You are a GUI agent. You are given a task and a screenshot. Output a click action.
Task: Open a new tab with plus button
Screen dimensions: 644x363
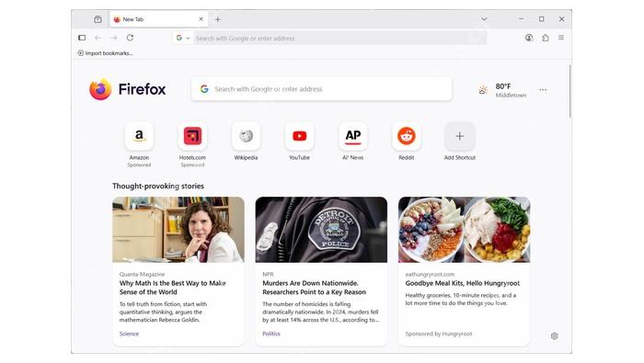pyautogui.click(x=218, y=19)
